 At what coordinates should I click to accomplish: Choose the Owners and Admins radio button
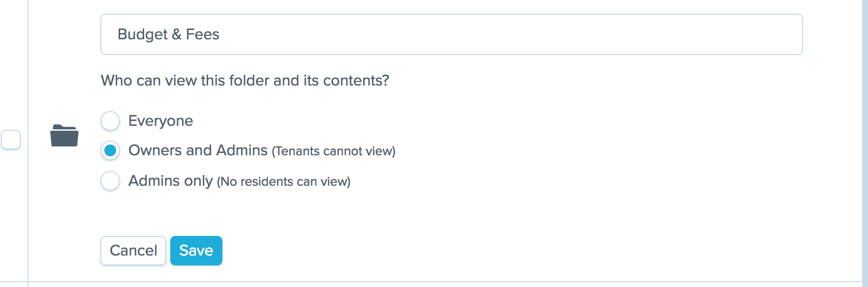point(110,150)
